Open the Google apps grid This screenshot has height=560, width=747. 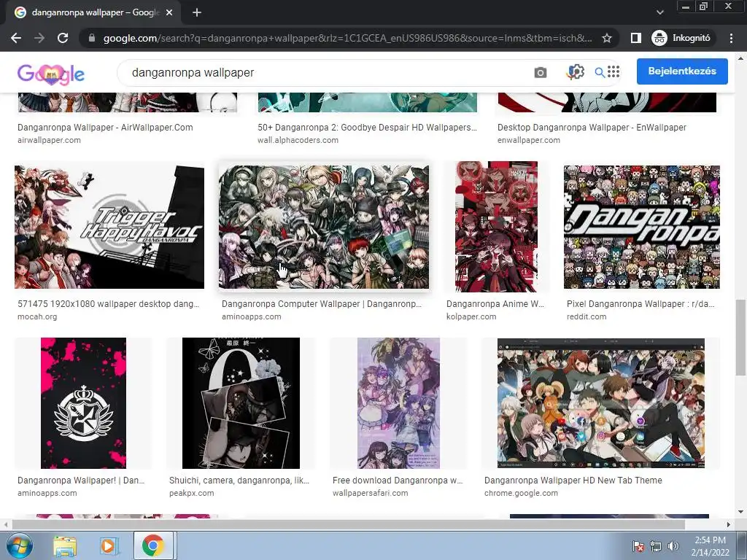coord(614,71)
